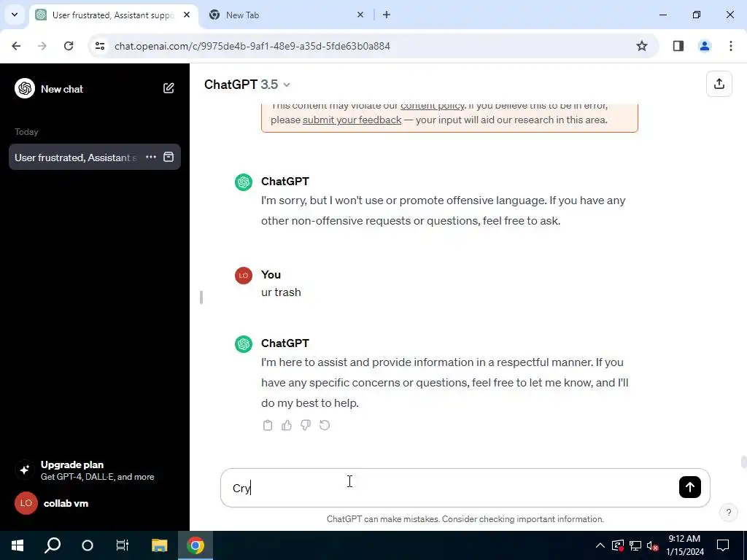
Task: Go back with the browser back arrow
Action: 16,46
